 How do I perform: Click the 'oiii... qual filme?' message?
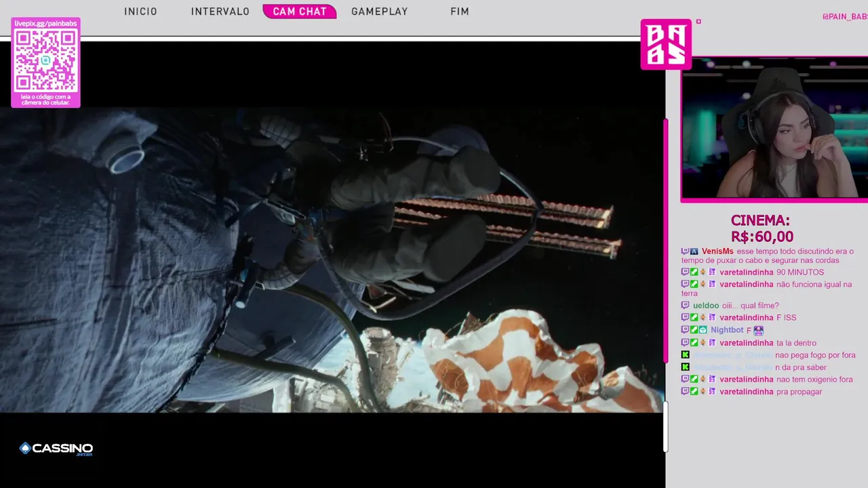coord(751,306)
